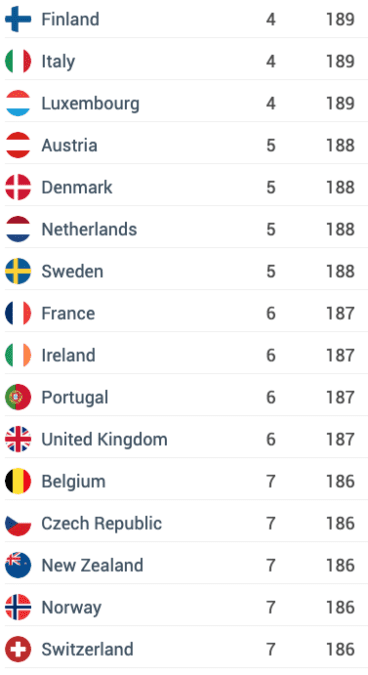Select the Austria flag icon
The height and width of the screenshot is (675, 368).
tap(18, 145)
